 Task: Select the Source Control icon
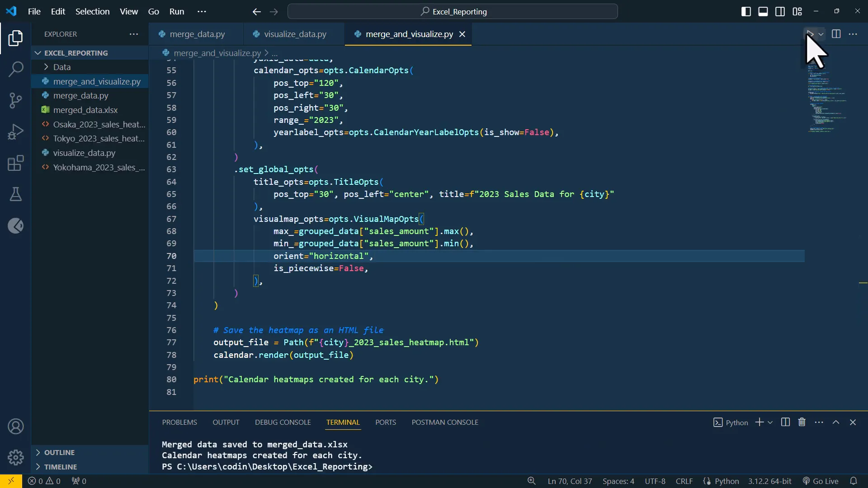tap(16, 100)
